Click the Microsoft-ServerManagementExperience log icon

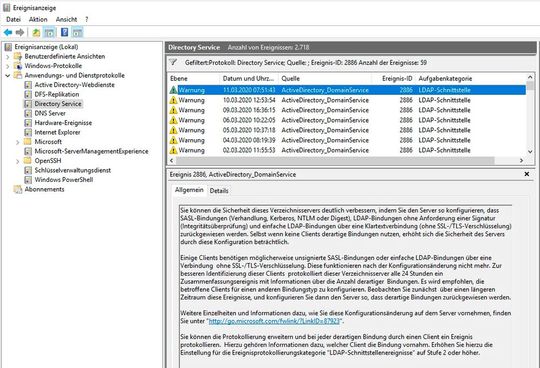pyautogui.click(x=28, y=151)
